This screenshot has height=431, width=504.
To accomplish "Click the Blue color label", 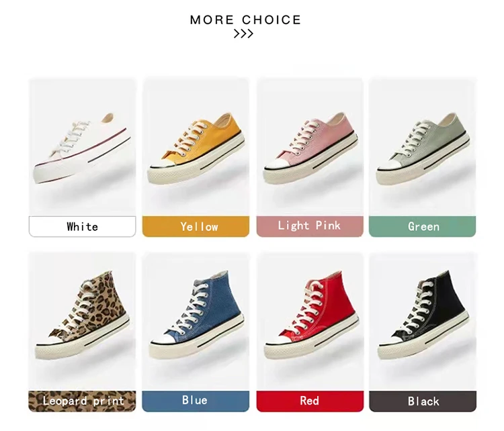I will click(196, 401).
